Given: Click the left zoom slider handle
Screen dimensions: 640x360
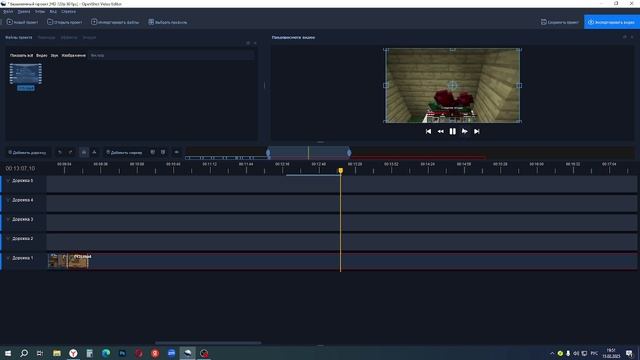Looking at the screenshot, I should [268, 153].
